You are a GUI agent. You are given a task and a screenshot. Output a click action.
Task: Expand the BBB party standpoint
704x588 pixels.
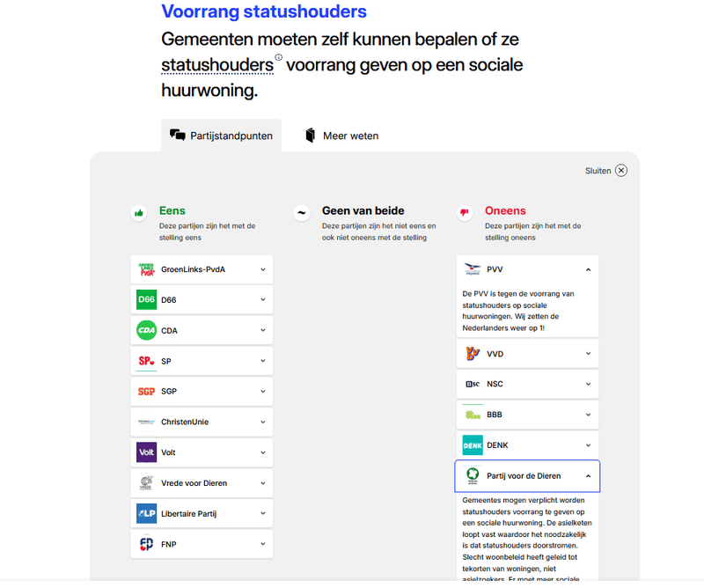588,415
